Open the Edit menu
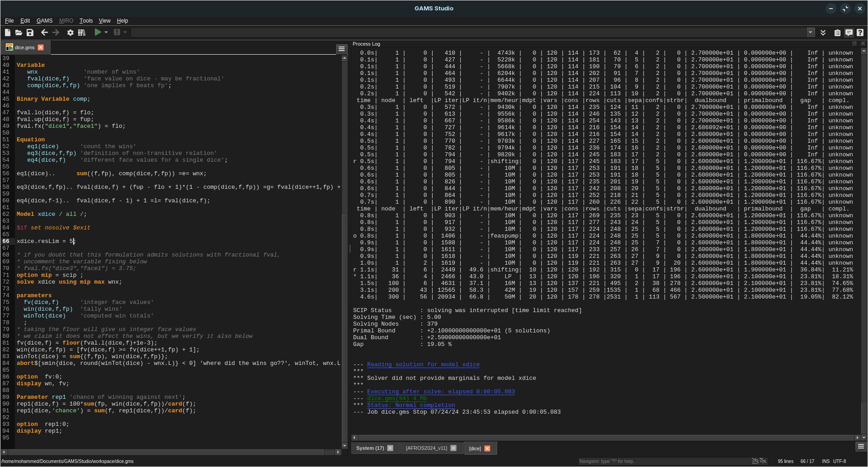 [25, 21]
